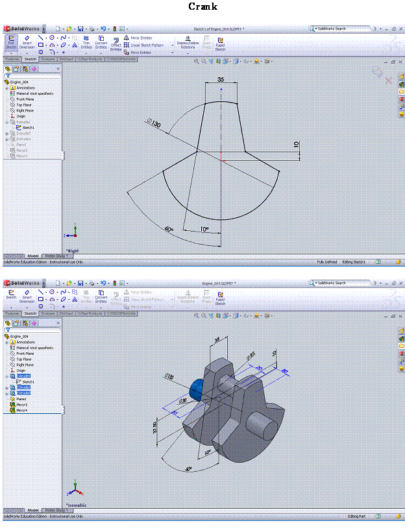Open the Motion Study 1 tab of the sketch-editing window
Viewport: 405px width, 532px height.
coord(56,256)
